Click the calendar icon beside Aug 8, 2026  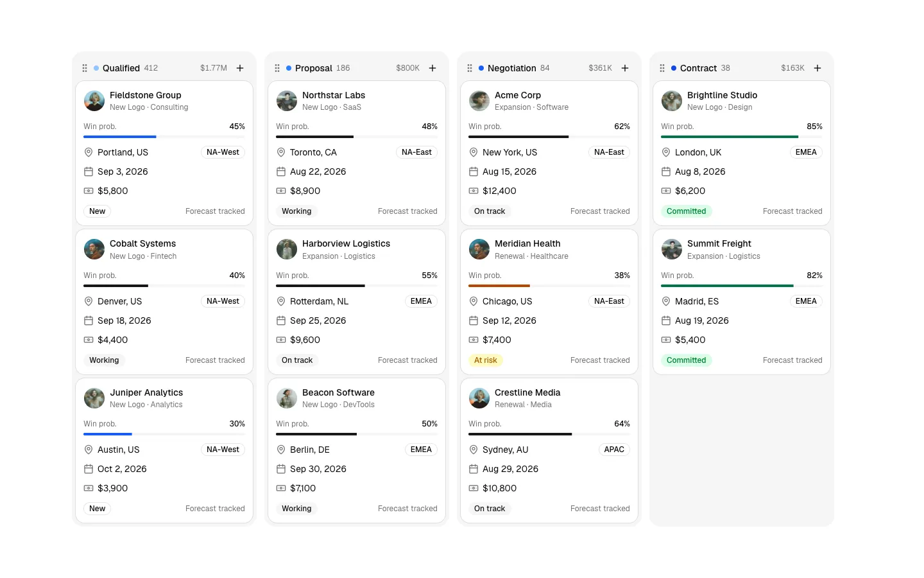click(x=666, y=171)
